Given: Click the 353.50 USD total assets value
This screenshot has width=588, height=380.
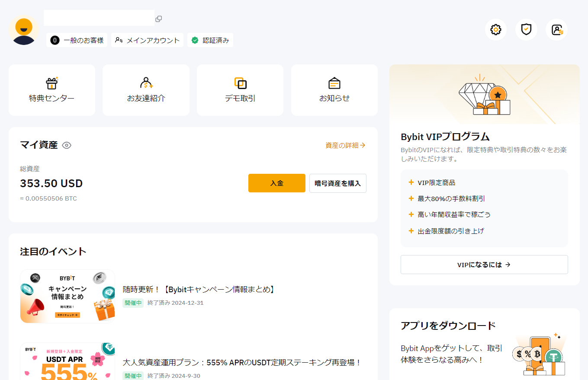Looking at the screenshot, I should click(51, 183).
